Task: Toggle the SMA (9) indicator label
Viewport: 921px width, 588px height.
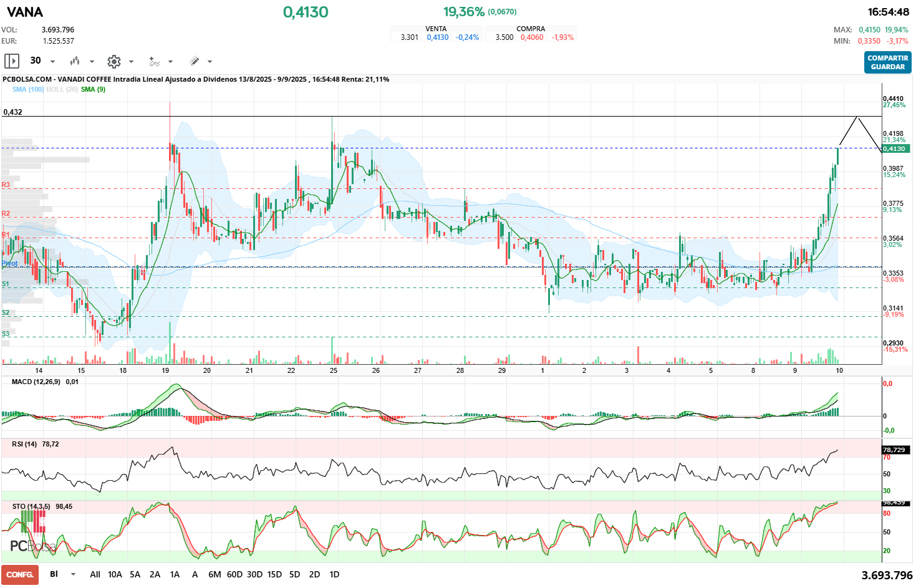Action: pyautogui.click(x=93, y=89)
